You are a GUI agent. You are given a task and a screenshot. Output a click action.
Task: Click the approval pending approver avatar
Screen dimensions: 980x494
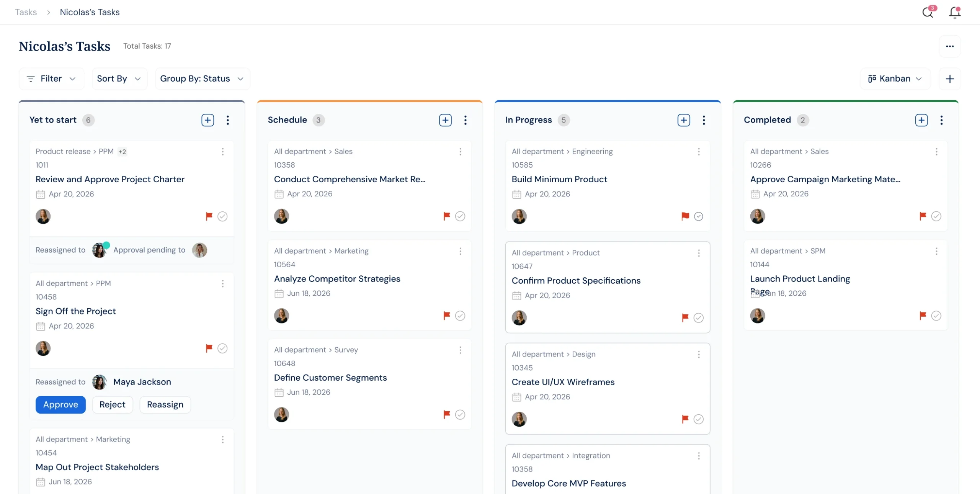click(199, 250)
